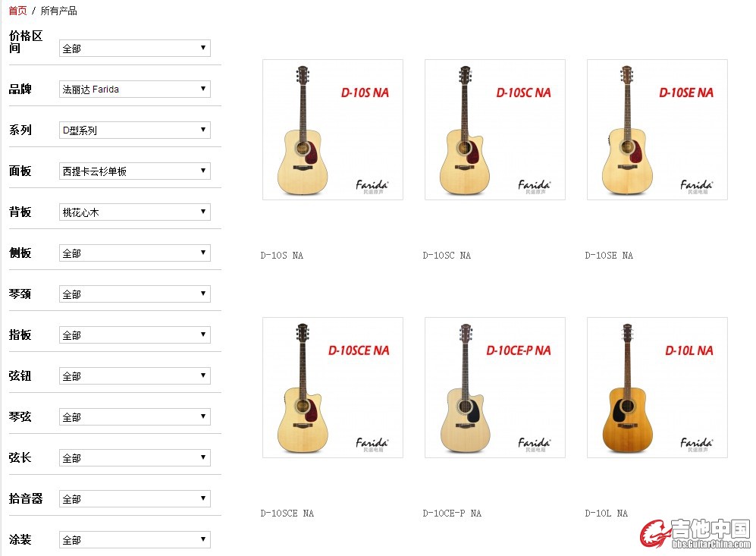Open the D-10S NA guitar thumbnail

click(332, 130)
